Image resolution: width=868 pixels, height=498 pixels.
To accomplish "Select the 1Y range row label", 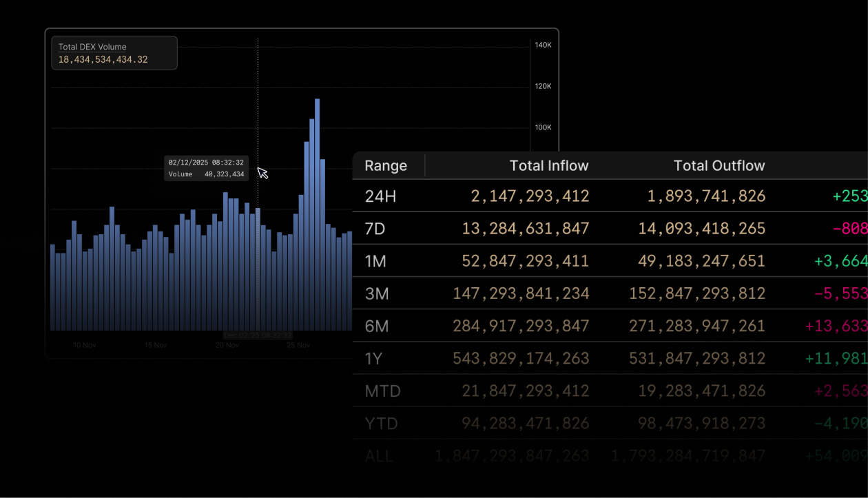I will pyautogui.click(x=374, y=358).
